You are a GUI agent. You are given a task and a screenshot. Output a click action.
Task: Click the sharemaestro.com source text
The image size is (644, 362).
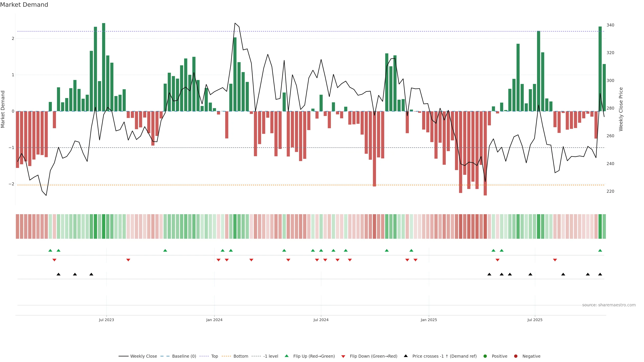click(x=609, y=305)
